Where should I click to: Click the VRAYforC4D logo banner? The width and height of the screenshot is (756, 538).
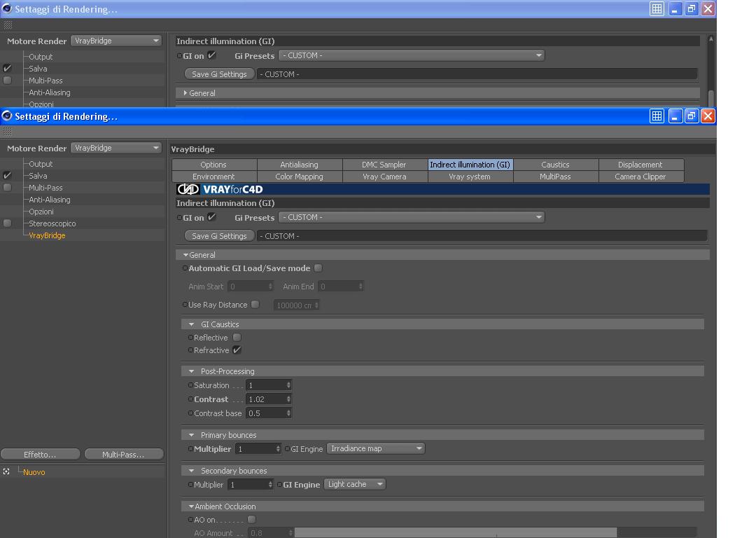[x=220, y=189]
